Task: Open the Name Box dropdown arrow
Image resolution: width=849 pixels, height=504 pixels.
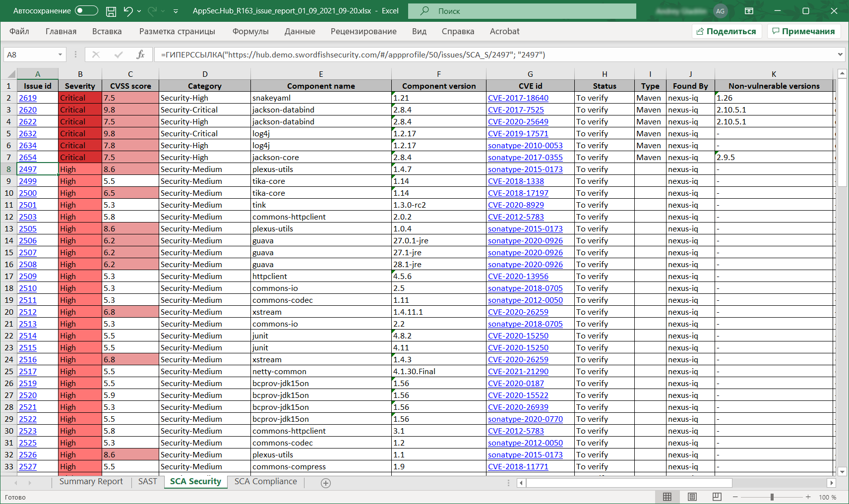Action: (x=60, y=55)
